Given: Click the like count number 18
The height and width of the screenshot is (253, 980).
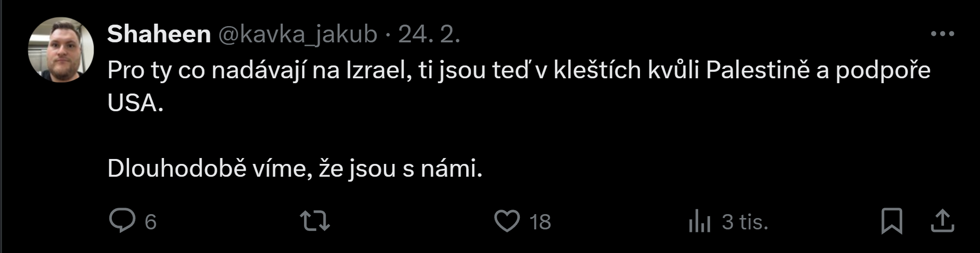Looking at the screenshot, I should 540,222.
